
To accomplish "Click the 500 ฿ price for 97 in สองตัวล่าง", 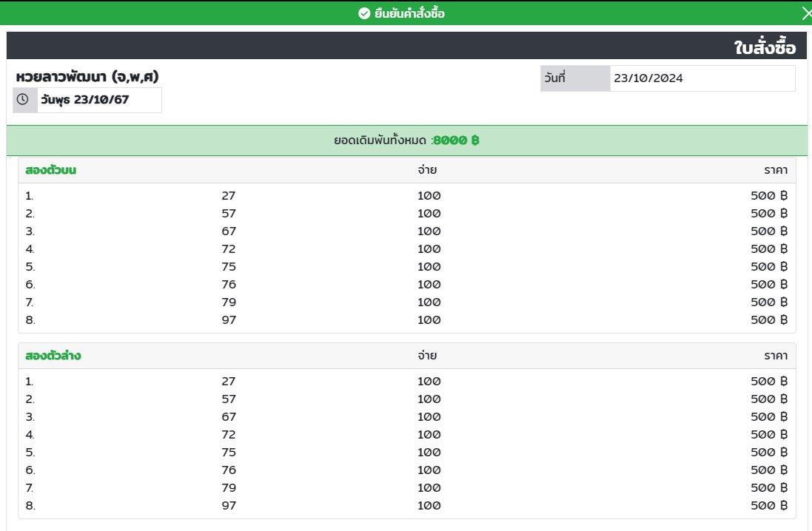I will (x=769, y=506).
